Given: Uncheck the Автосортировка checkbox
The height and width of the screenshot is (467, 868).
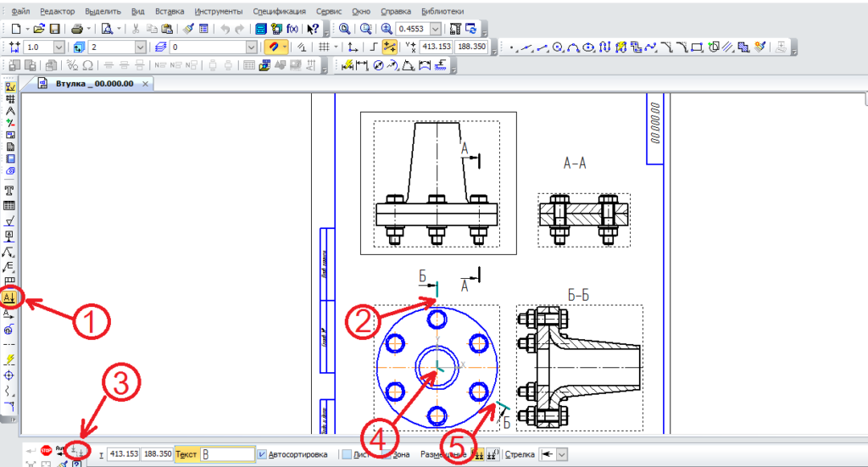Looking at the screenshot, I should (262, 454).
